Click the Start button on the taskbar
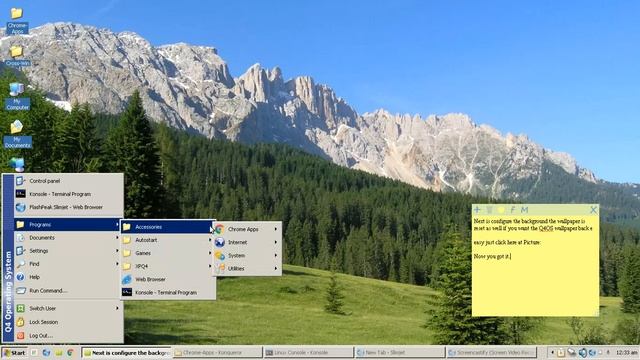The width and height of the screenshot is (640, 360). pos(14,353)
